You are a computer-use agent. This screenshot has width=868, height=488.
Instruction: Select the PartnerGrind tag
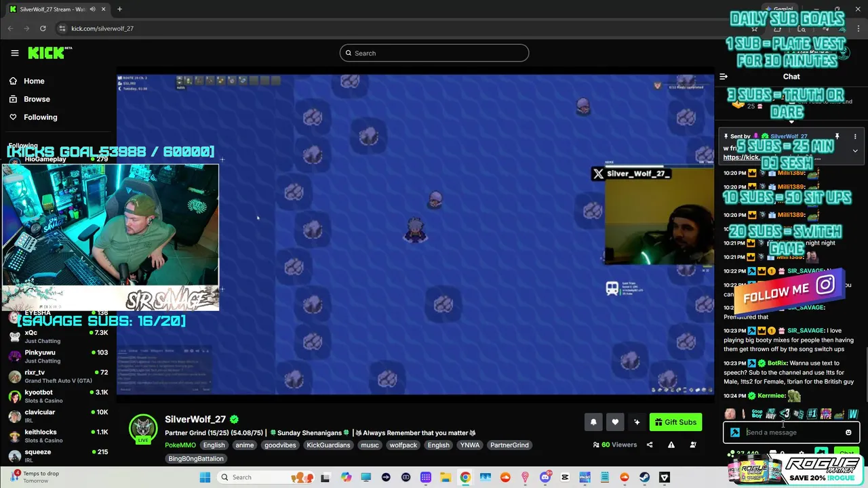coord(509,445)
